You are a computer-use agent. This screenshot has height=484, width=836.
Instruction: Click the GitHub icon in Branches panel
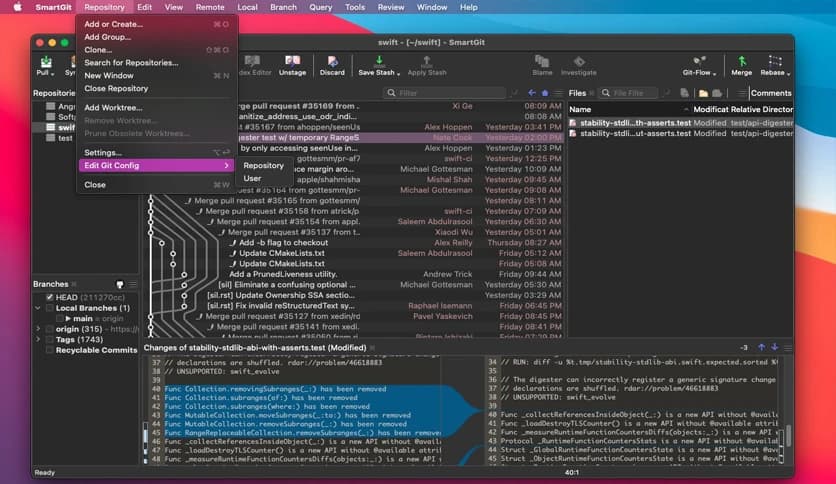pyautogui.click(x=120, y=284)
